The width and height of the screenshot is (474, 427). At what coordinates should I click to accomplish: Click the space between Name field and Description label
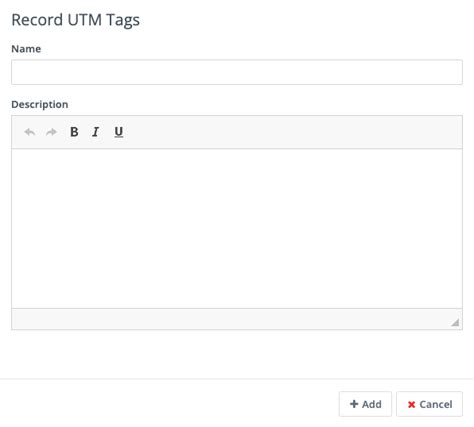[x=237, y=92]
